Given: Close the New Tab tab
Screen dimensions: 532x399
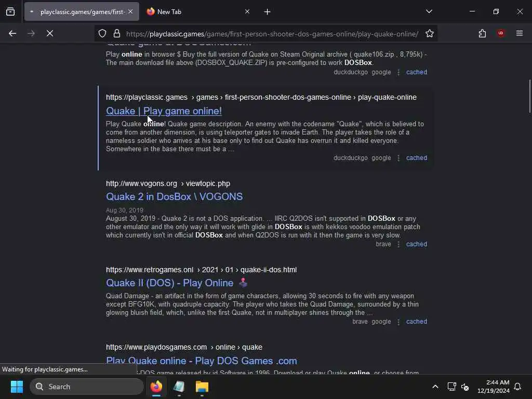Looking at the screenshot, I should [x=247, y=11].
